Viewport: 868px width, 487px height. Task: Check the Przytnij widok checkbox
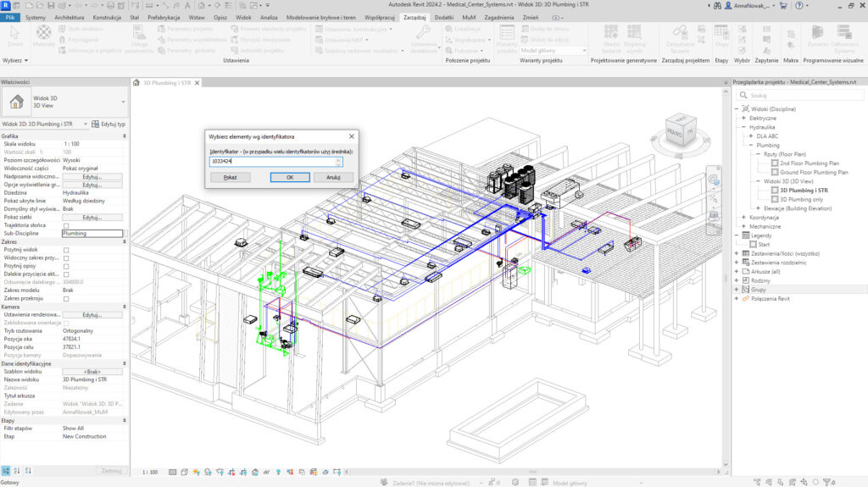tap(67, 250)
